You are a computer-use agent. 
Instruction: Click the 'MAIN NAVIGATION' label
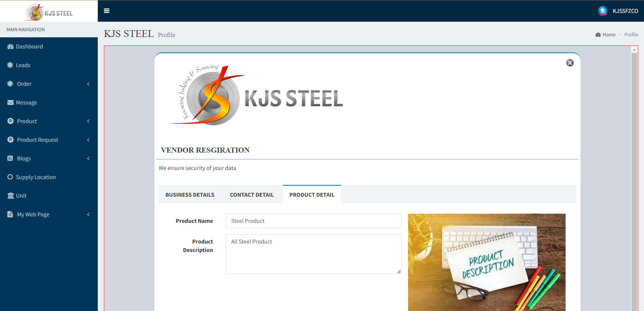[25, 30]
